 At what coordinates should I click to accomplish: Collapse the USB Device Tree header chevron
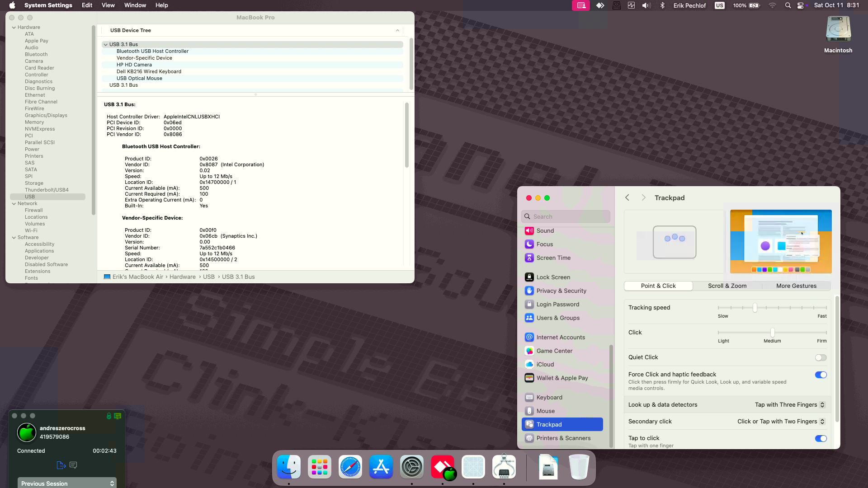coord(397,30)
